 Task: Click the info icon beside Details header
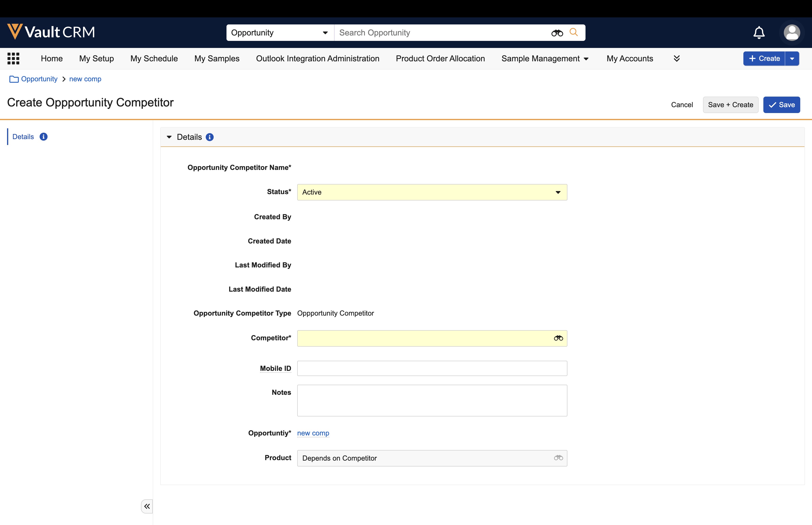(x=210, y=137)
